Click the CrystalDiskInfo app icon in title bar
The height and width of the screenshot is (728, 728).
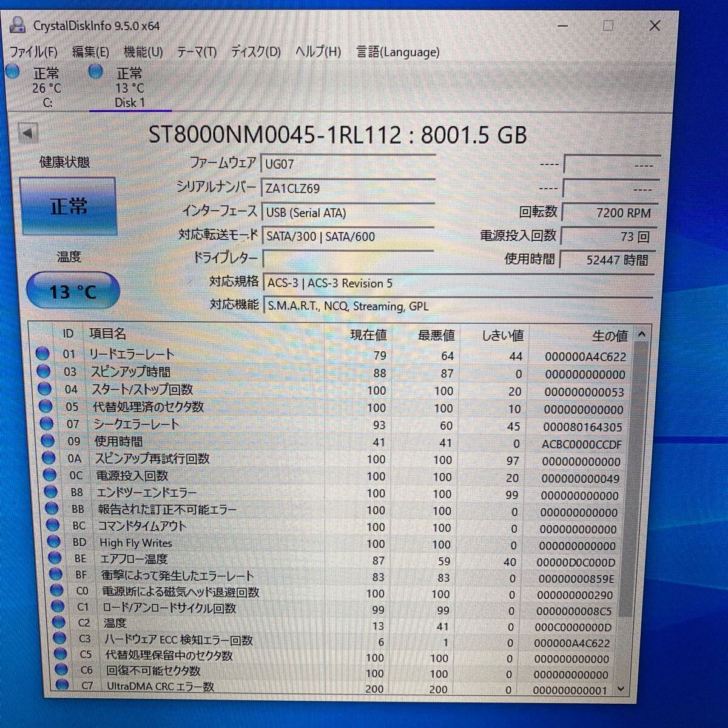(18, 25)
